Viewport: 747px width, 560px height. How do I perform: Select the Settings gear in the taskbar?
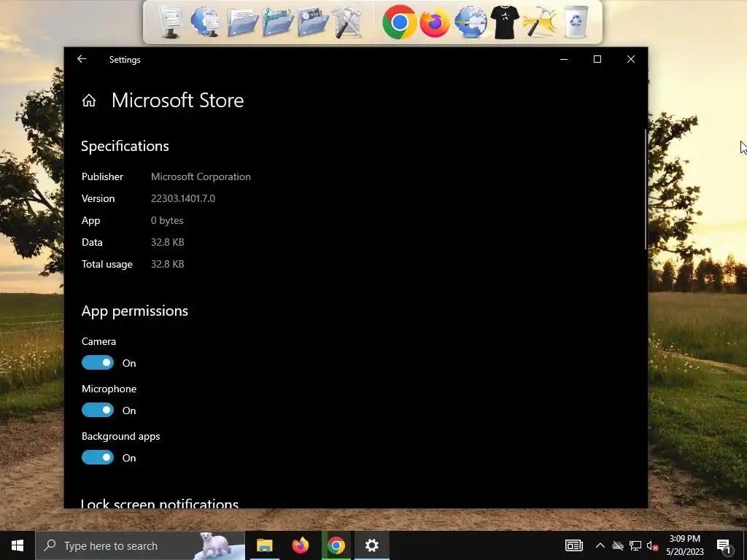tap(371, 545)
